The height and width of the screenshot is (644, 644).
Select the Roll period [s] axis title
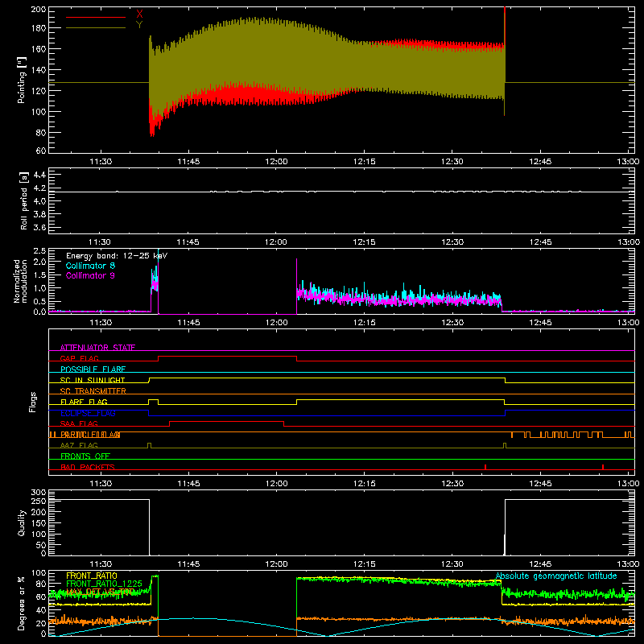(24, 200)
